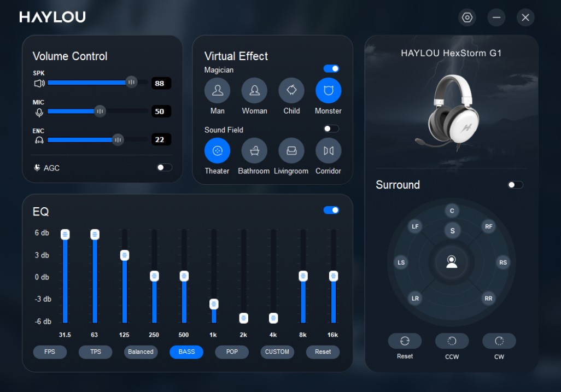Select the Woman voice effect

[x=254, y=90]
